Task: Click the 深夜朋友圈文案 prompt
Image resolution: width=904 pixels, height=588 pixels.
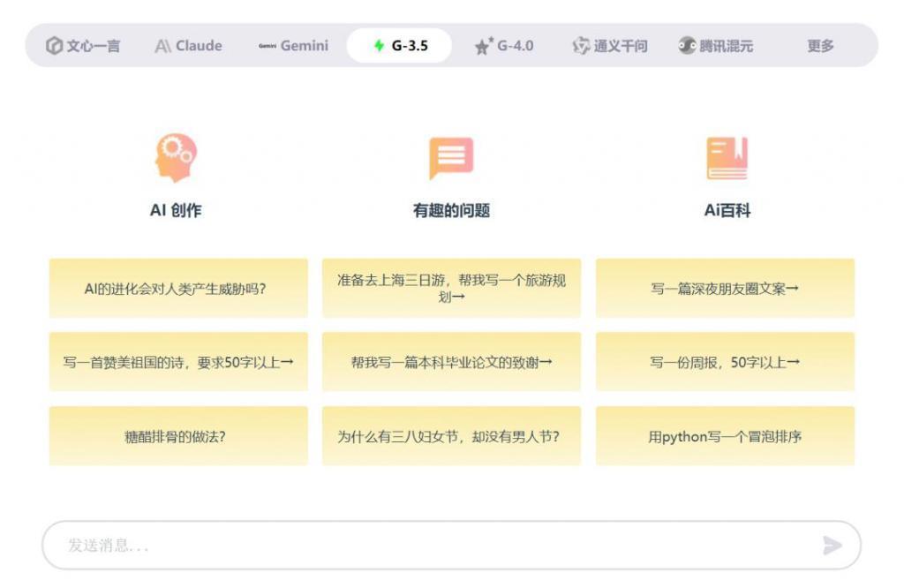Action: point(726,289)
